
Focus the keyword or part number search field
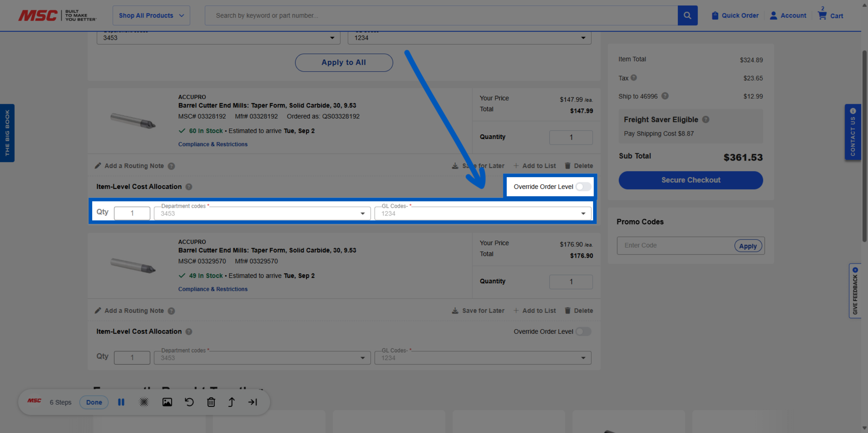[x=441, y=16]
